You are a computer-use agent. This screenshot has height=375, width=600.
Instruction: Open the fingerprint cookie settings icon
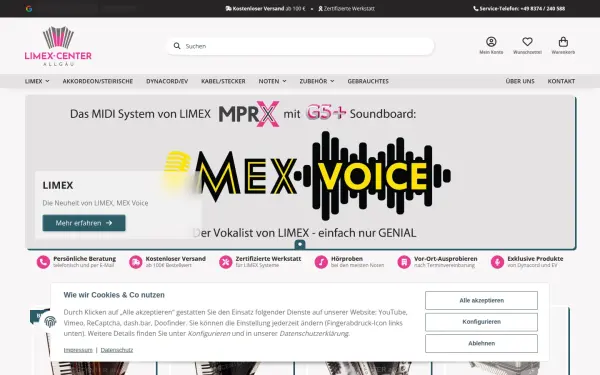[x=50, y=321]
